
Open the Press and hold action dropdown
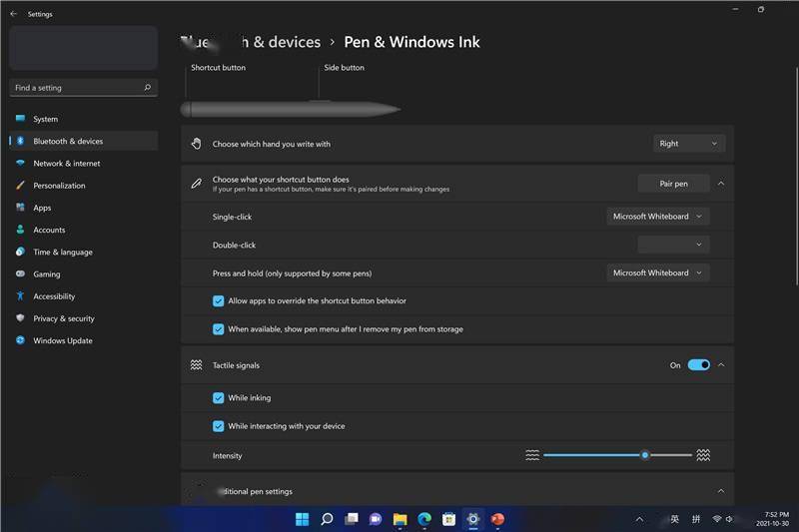coord(658,272)
